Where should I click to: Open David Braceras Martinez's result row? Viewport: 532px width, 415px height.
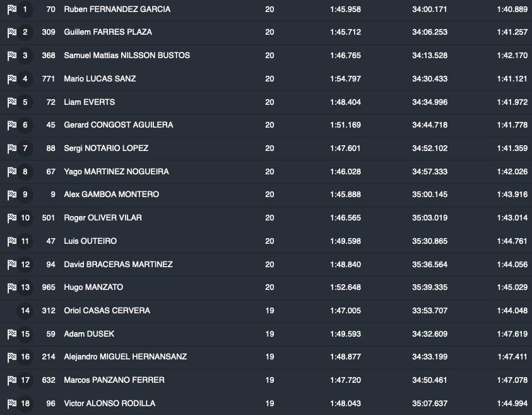(118, 265)
